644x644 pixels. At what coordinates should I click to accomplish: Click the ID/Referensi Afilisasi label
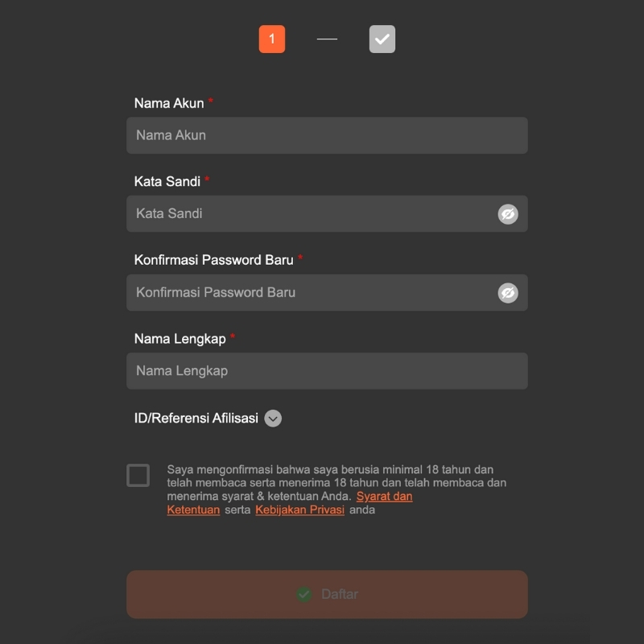[196, 419]
